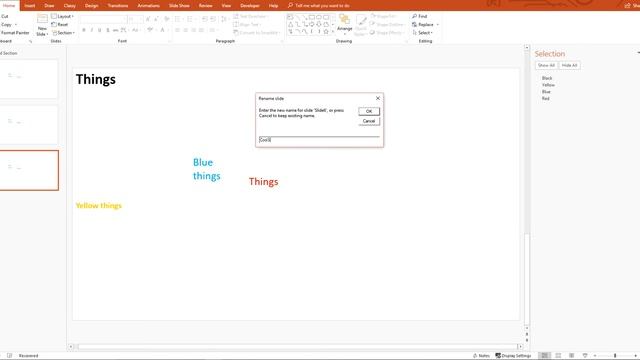
Task: Open the View ribbon tab
Action: pos(226,6)
